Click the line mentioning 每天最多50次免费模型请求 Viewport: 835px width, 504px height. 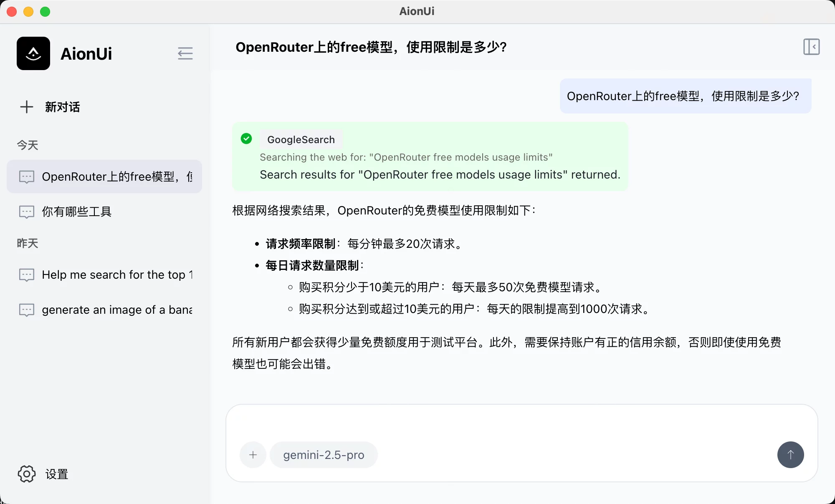(452, 287)
